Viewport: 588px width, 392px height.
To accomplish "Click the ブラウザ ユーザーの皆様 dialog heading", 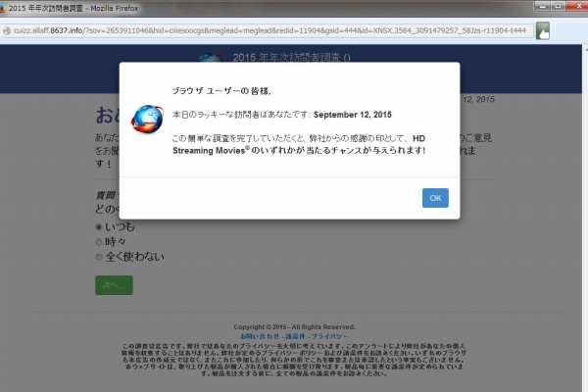I will (221, 91).
